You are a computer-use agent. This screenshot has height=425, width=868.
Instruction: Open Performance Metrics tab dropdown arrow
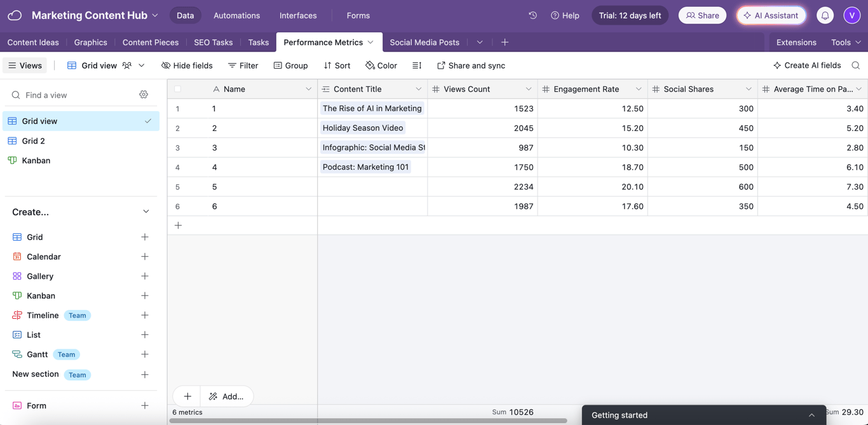pyautogui.click(x=370, y=42)
